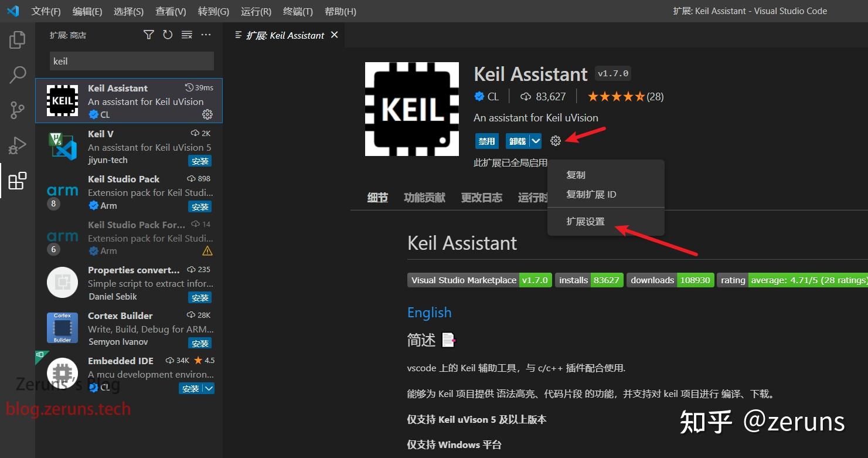Switch to the 功能贡献 tab

pos(424,198)
